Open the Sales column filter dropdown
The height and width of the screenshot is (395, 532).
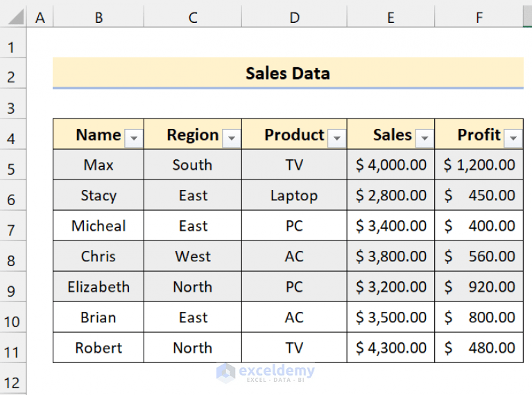click(424, 138)
